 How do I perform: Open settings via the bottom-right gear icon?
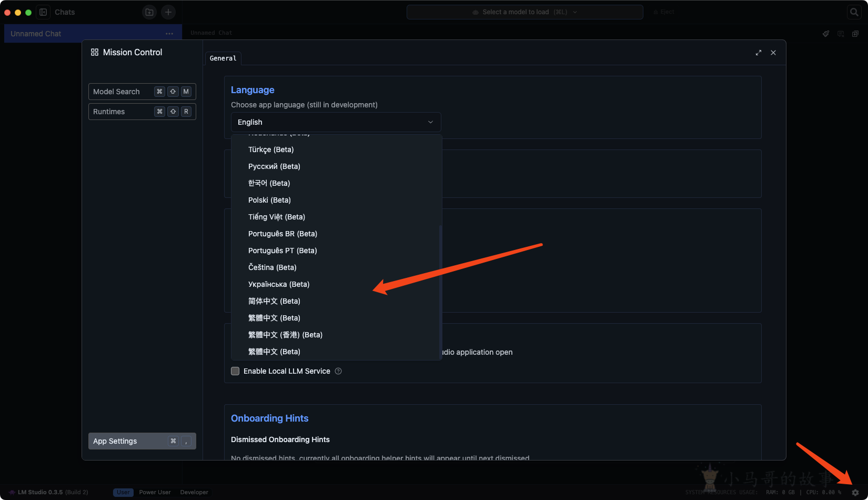[x=855, y=493]
